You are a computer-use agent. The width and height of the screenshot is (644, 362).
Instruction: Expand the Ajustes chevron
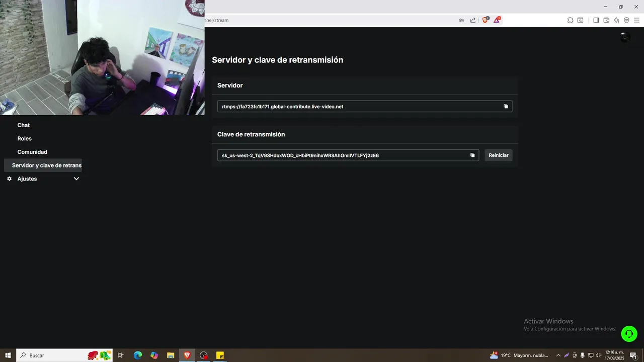pyautogui.click(x=76, y=178)
